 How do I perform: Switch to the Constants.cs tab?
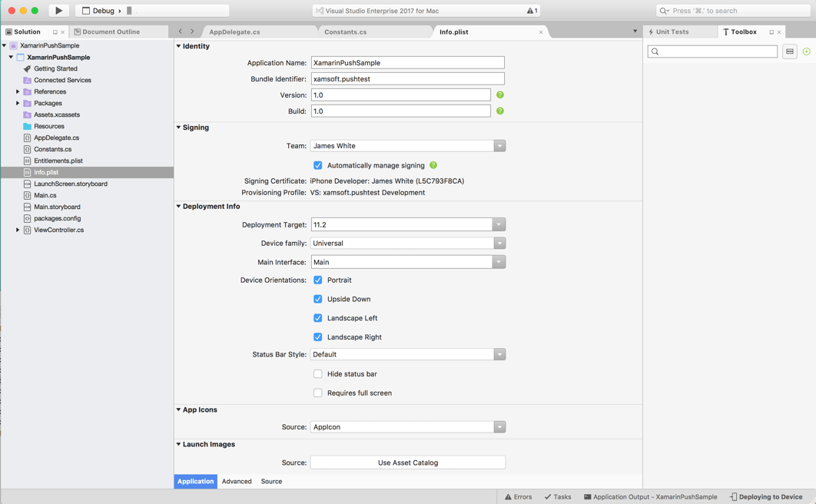coord(345,32)
